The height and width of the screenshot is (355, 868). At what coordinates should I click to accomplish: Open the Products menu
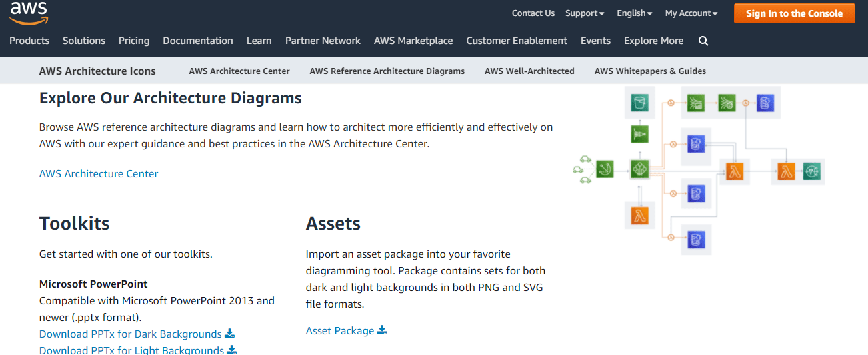click(29, 41)
